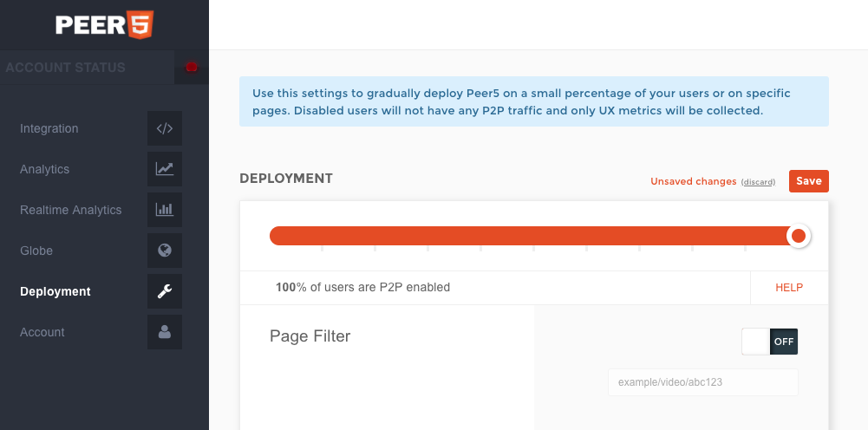This screenshot has width=868, height=430.
Task: Go to Realtime Analytics section
Action: click(x=71, y=210)
